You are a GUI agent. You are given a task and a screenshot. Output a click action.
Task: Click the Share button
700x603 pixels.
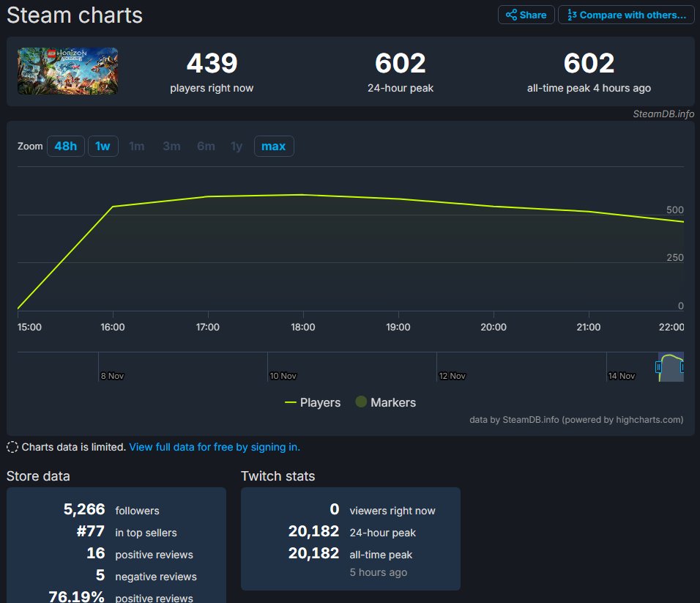tap(526, 15)
